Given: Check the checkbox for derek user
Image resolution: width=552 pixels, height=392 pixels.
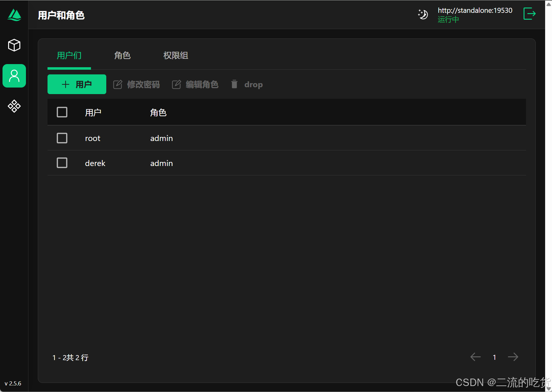Looking at the screenshot, I should (x=62, y=163).
